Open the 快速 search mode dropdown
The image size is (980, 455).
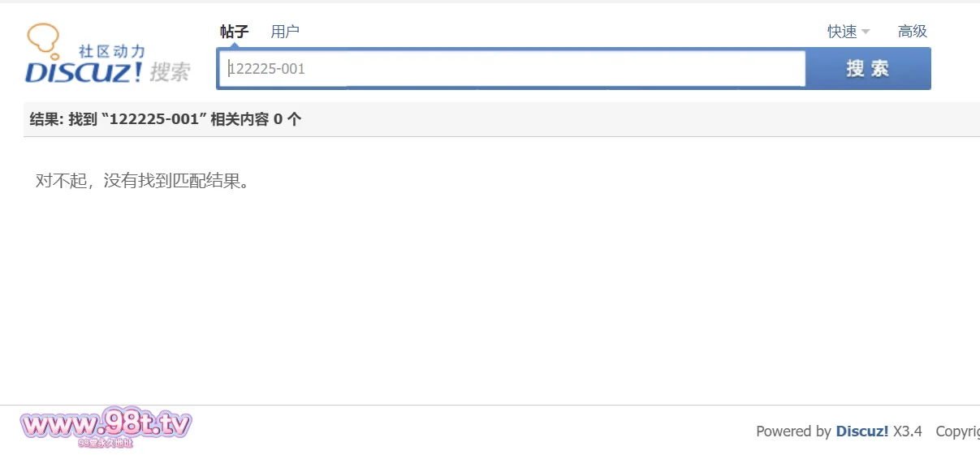coord(842,32)
